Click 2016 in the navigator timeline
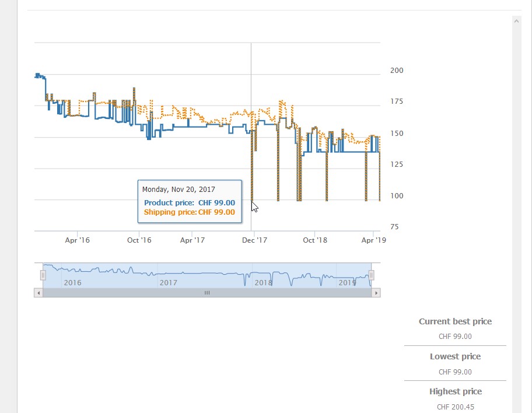Screen dimensions: 532x413 [x=73, y=283]
